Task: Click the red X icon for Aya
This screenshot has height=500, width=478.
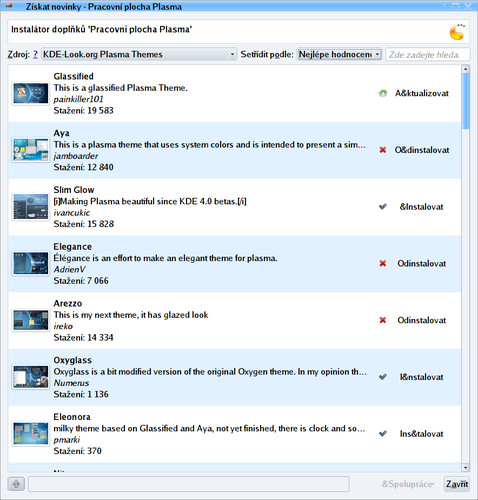Action: tap(383, 150)
